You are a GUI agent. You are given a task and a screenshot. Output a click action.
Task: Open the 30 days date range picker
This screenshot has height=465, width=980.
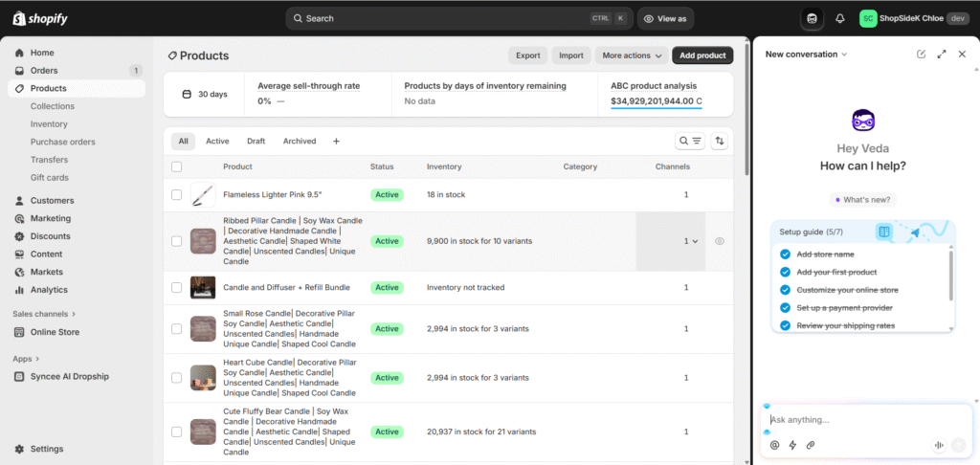pyautogui.click(x=205, y=95)
